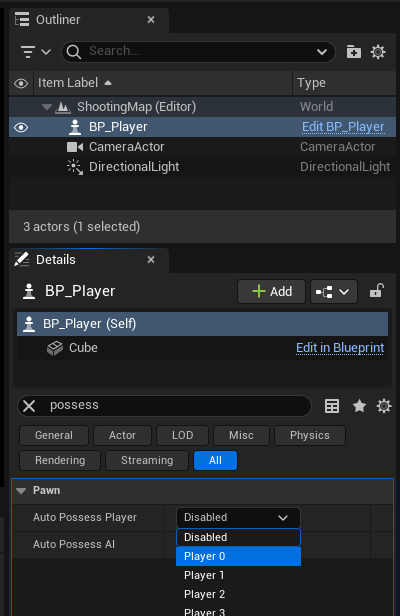Close the Outliner tab
400x616 pixels.
click(151, 20)
